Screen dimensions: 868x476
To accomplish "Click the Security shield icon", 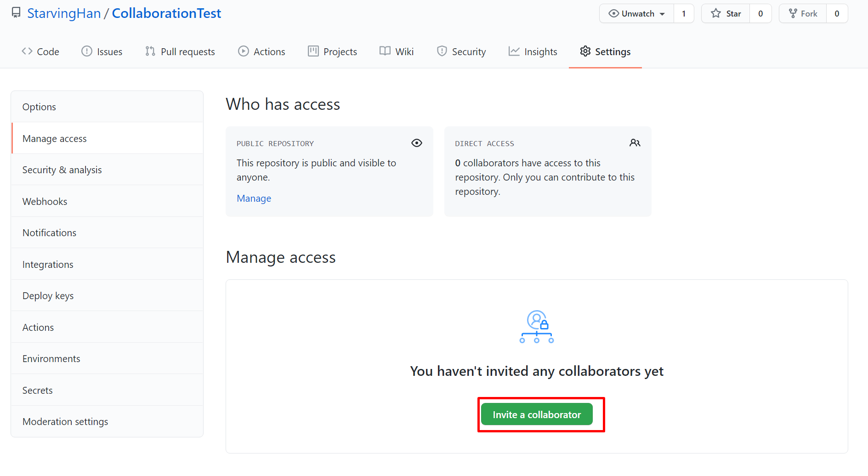I will click(x=442, y=51).
